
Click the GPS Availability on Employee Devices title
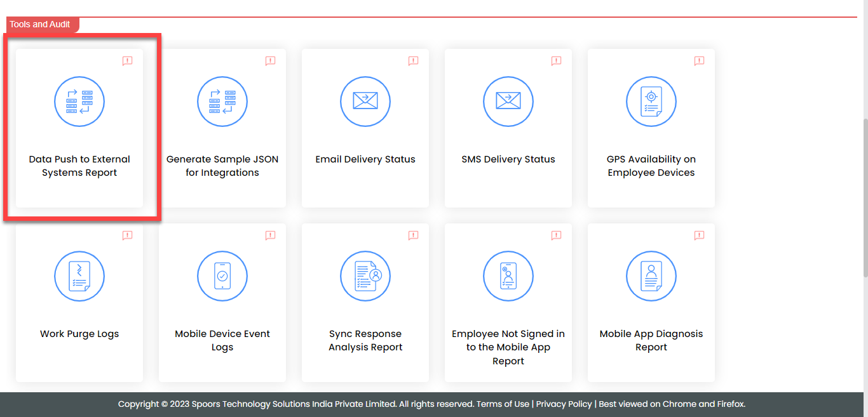651,166
